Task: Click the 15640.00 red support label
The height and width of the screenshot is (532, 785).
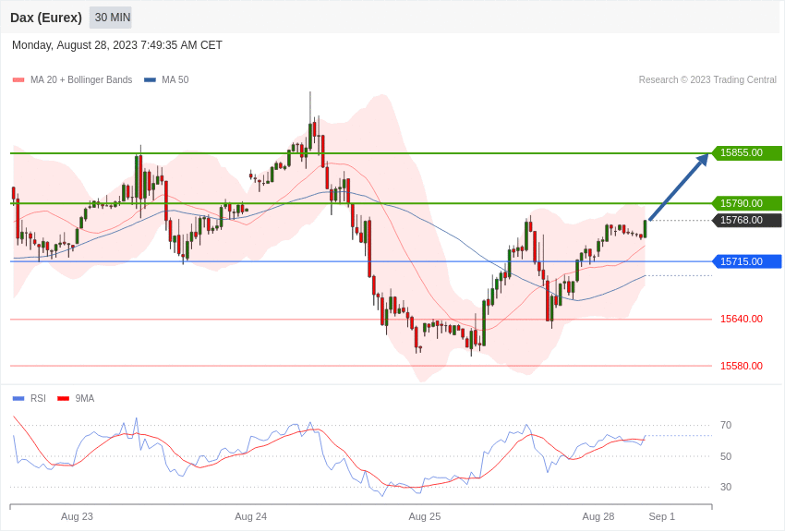Action: click(742, 319)
